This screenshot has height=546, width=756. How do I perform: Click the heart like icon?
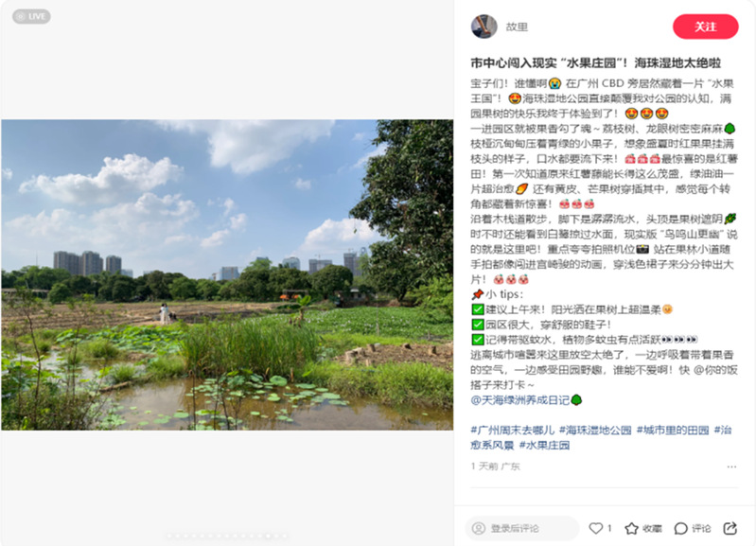coord(596,528)
